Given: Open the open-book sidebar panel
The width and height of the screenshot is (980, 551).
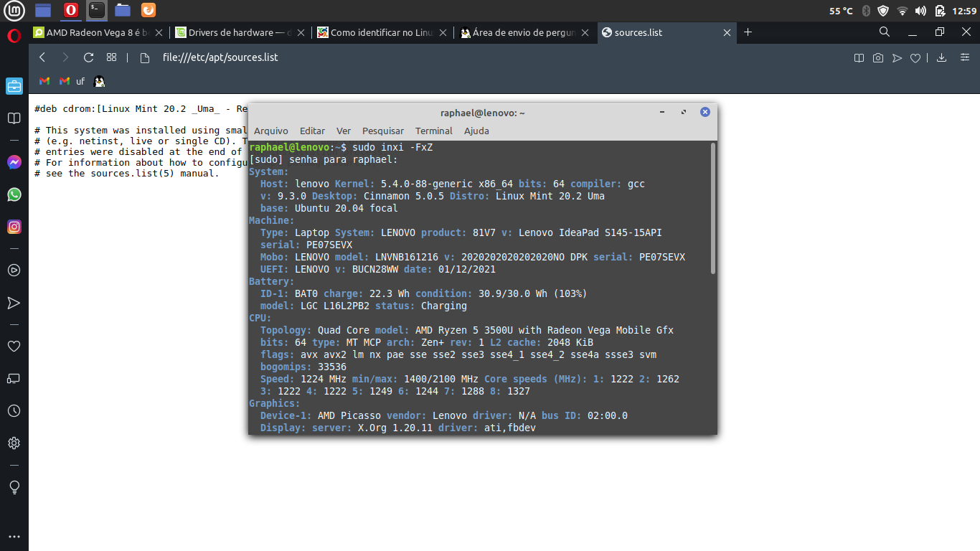Looking at the screenshot, I should (x=14, y=118).
